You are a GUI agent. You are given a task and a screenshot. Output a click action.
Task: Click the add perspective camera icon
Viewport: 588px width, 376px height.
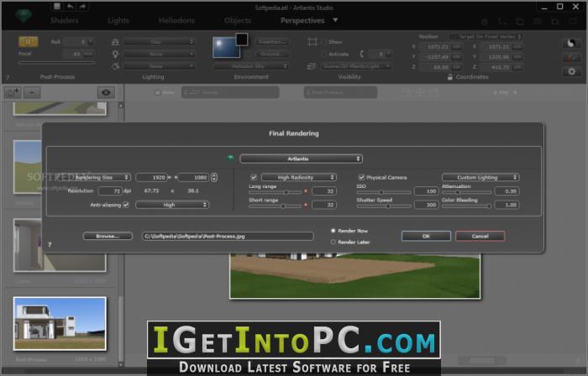[x=13, y=92]
